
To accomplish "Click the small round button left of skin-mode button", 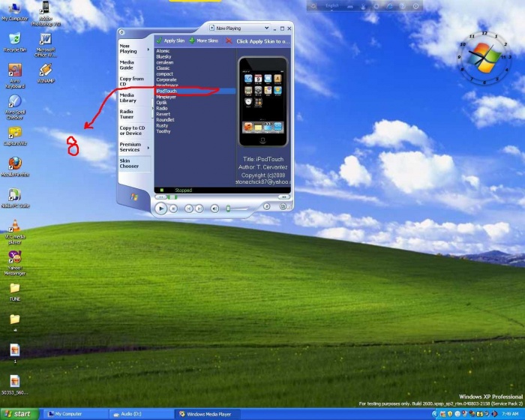I will (267, 207).
